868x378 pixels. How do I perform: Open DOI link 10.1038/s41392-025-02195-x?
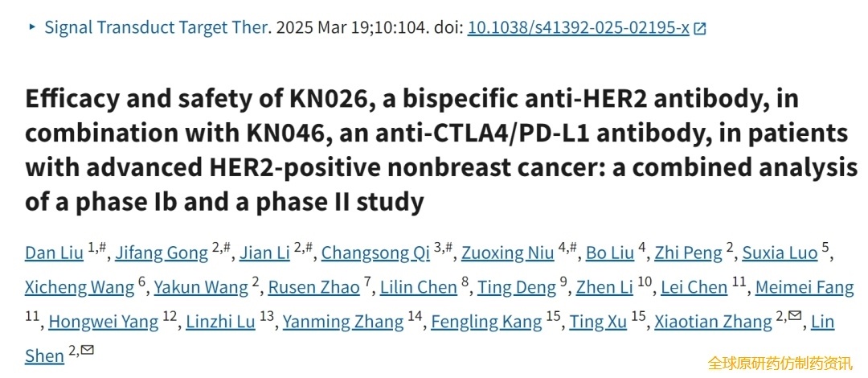pyautogui.click(x=578, y=27)
